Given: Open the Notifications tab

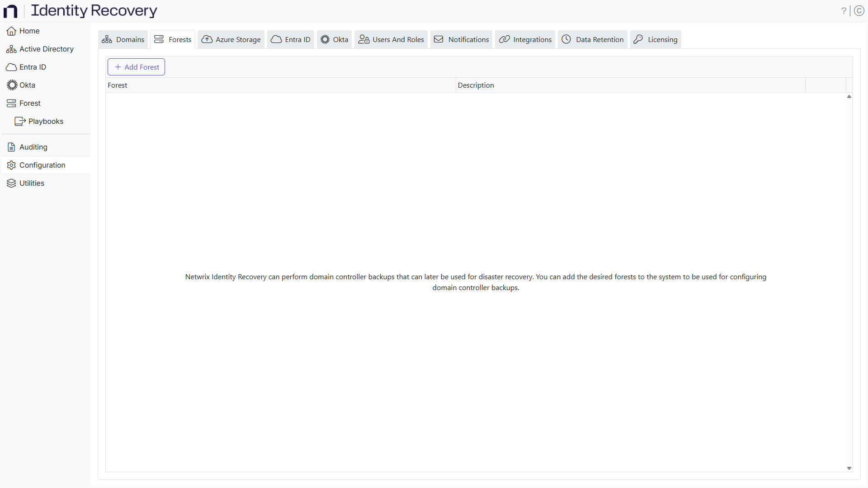Looking at the screenshot, I should (462, 39).
